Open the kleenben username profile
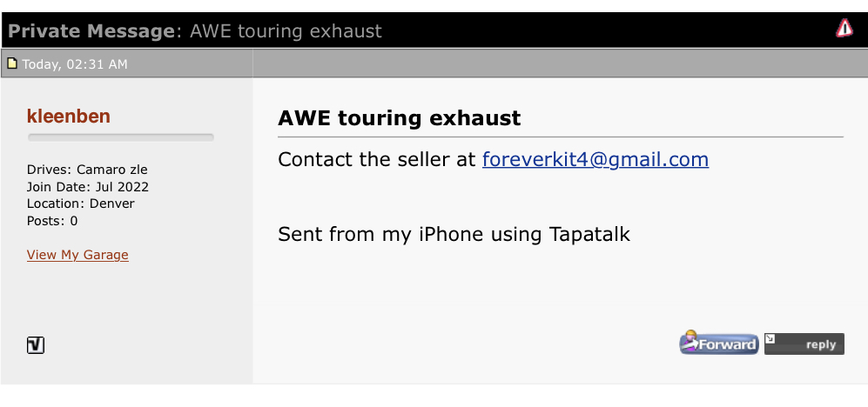The height and width of the screenshot is (407, 868). 69,117
